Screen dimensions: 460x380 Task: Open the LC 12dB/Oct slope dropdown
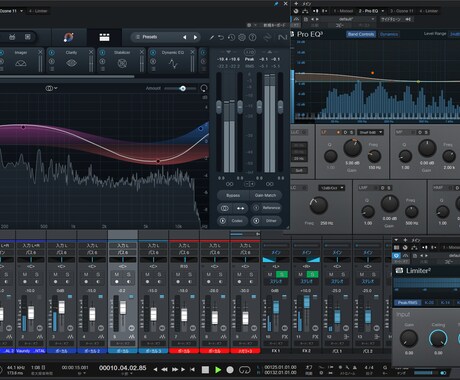tap(331, 188)
